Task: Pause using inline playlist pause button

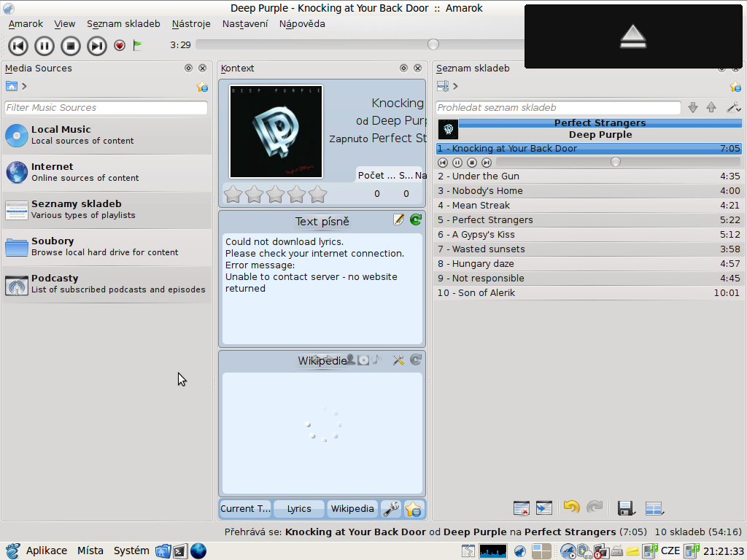Action: coord(457,163)
